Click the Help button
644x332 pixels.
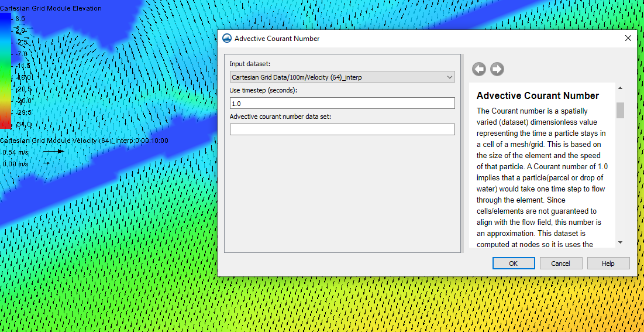coord(608,263)
